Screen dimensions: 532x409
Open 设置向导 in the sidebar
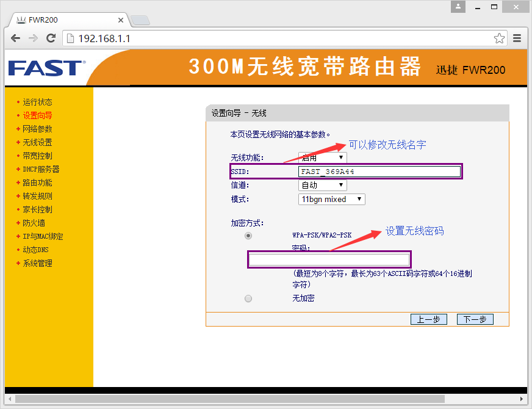tap(37, 115)
